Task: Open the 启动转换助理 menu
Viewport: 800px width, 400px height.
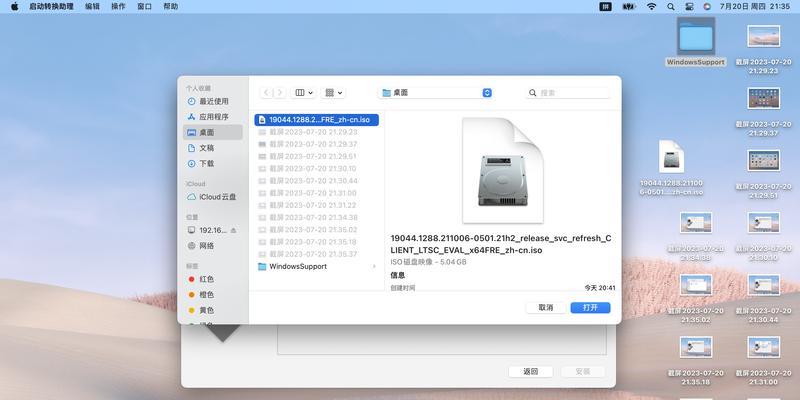Action: pos(51,7)
